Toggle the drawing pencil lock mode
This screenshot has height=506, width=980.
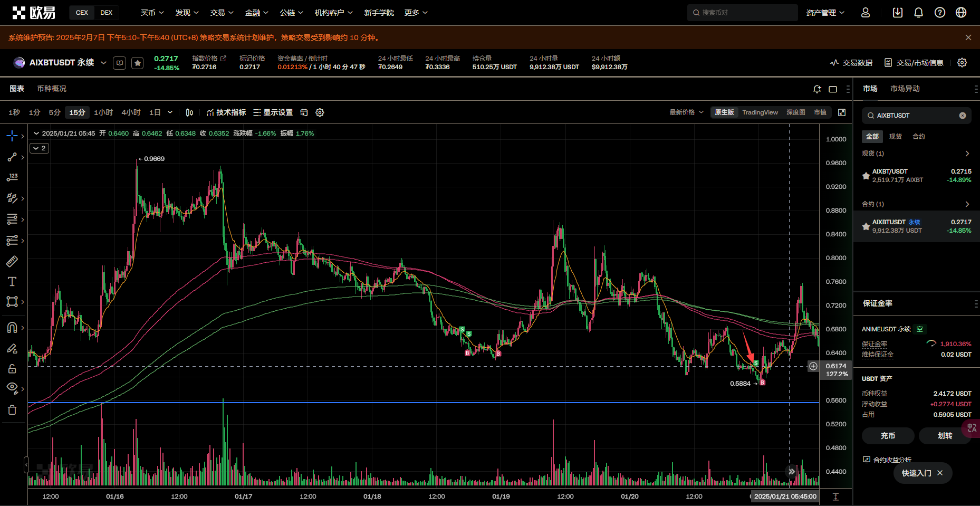pyautogui.click(x=12, y=348)
